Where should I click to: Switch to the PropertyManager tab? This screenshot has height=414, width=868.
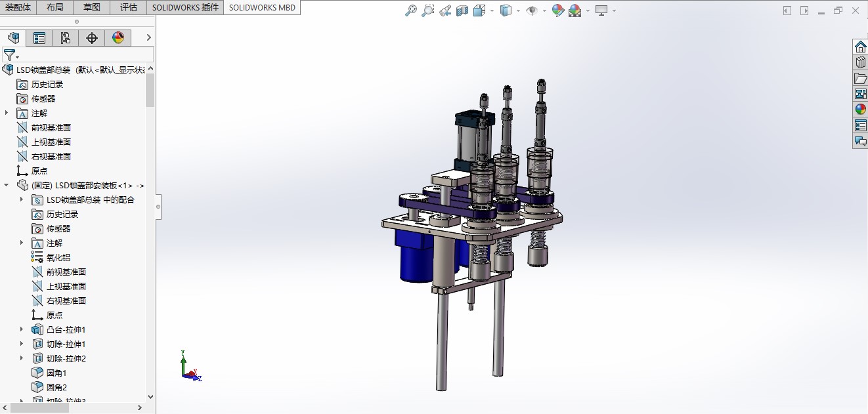point(39,38)
